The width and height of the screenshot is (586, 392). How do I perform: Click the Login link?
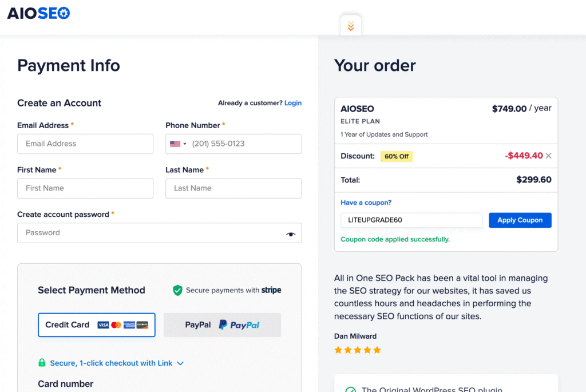[x=293, y=103]
